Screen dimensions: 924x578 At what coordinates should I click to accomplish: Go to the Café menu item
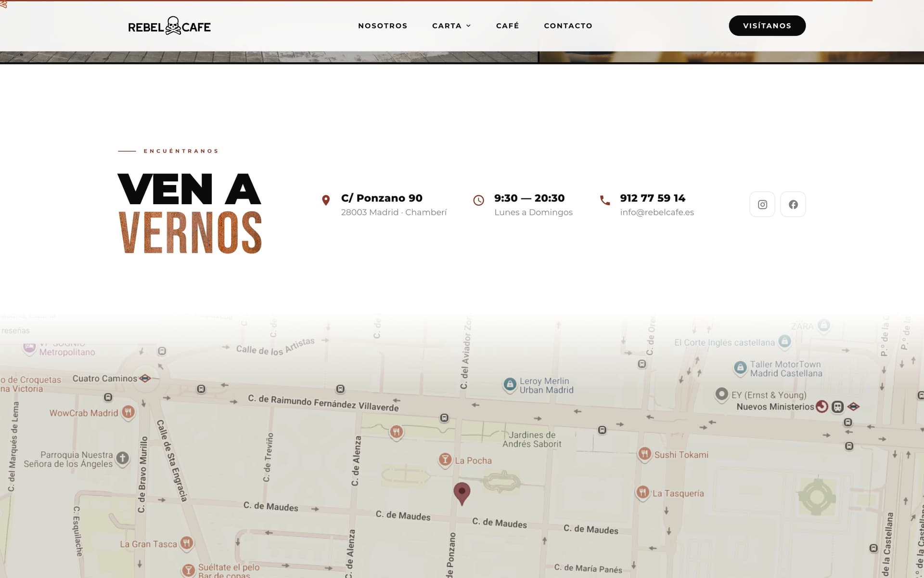tap(507, 26)
